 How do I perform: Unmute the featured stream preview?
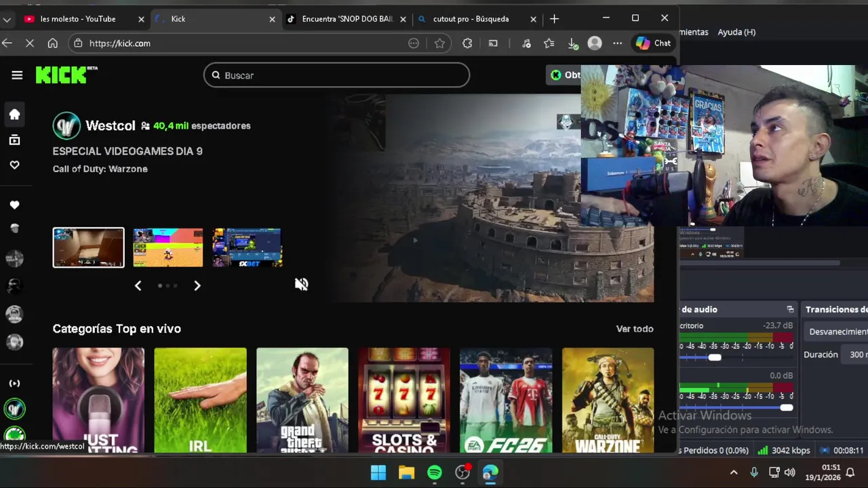301,284
